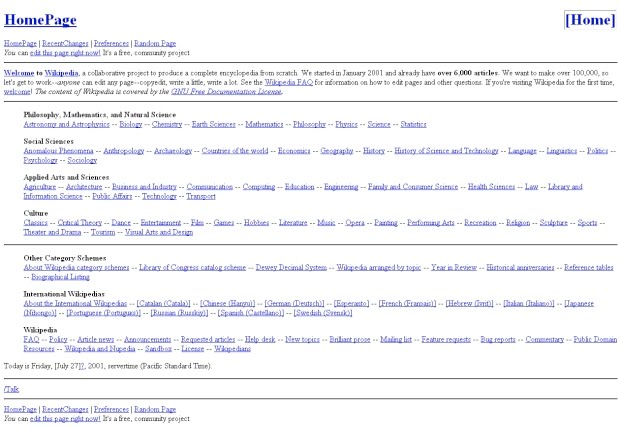This screenshot has height=430, width=620.
Task: Open the Engineering link
Action: pos(341,187)
